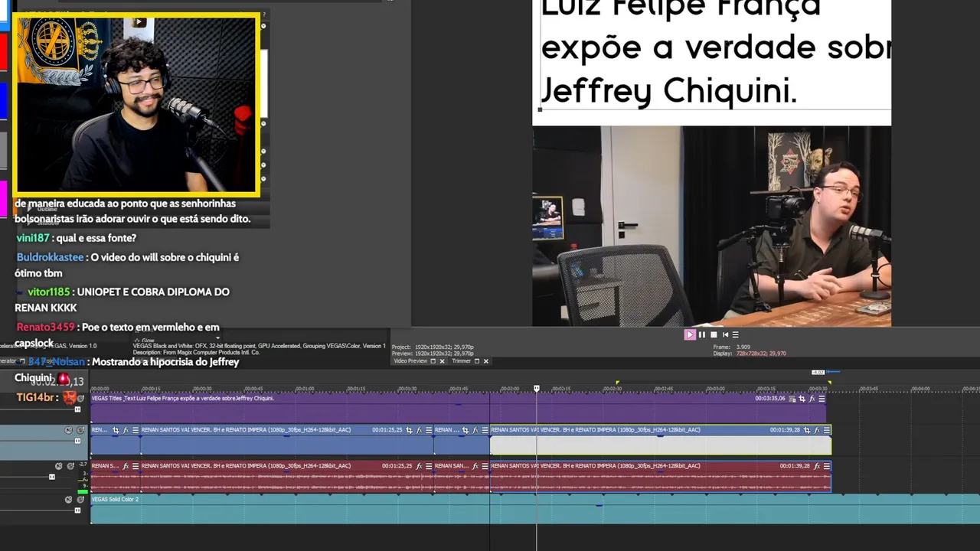The width and height of the screenshot is (980, 551).
Task: Click the 'Frame: 3.909' readout
Action: (732, 347)
